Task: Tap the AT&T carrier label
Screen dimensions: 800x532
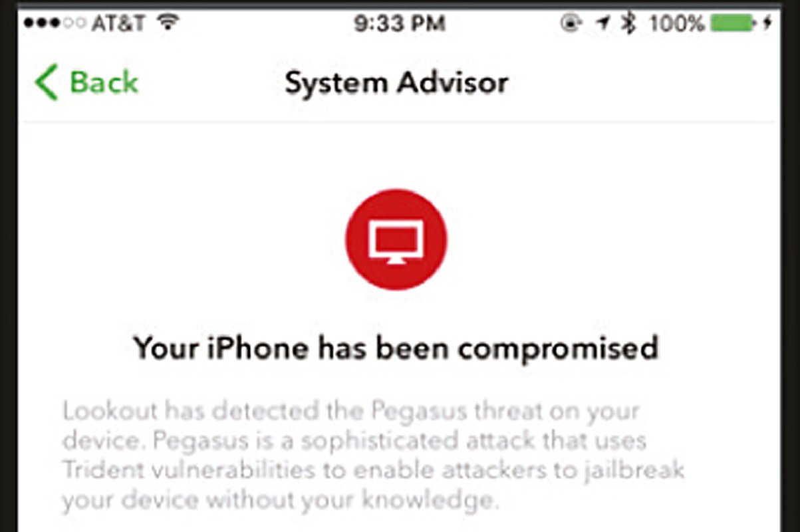Action: (x=118, y=24)
